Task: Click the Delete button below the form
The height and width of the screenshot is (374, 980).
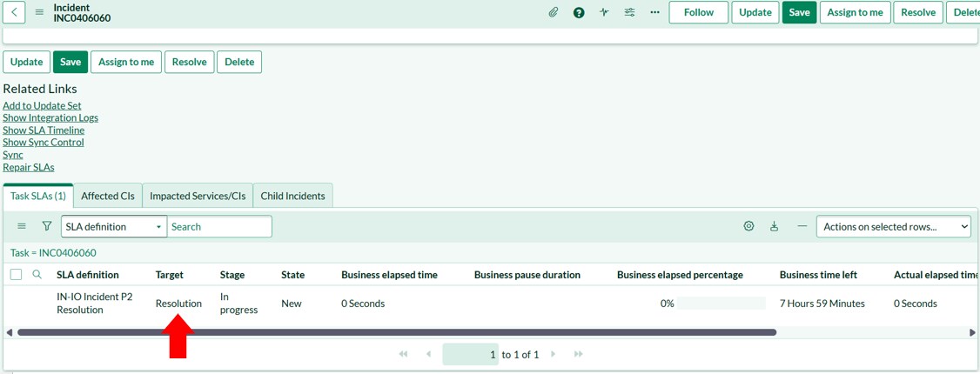Action: [239, 62]
